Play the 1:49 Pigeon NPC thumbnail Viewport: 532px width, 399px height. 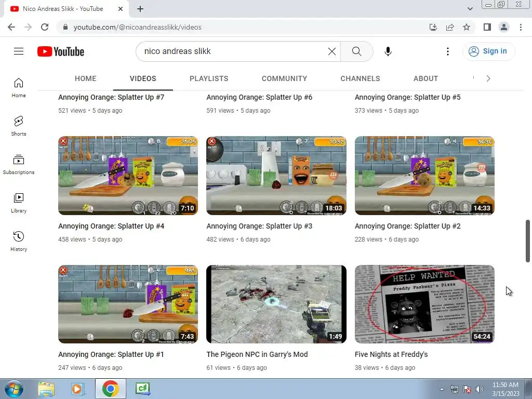click(x=276, y=304)
